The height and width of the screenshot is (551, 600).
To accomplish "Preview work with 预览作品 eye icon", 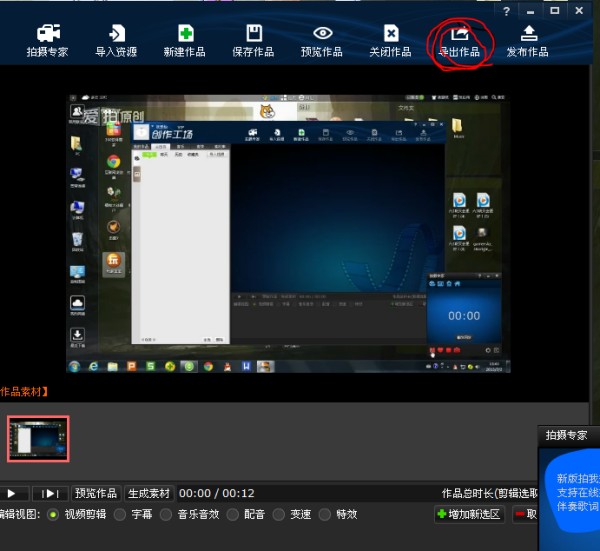I will click(322, 41).
